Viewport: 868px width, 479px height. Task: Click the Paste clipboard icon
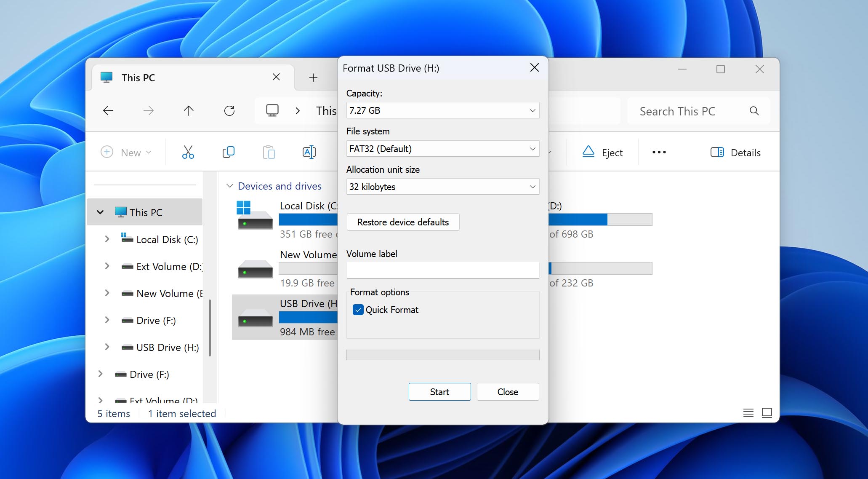(x=269, y=152)
